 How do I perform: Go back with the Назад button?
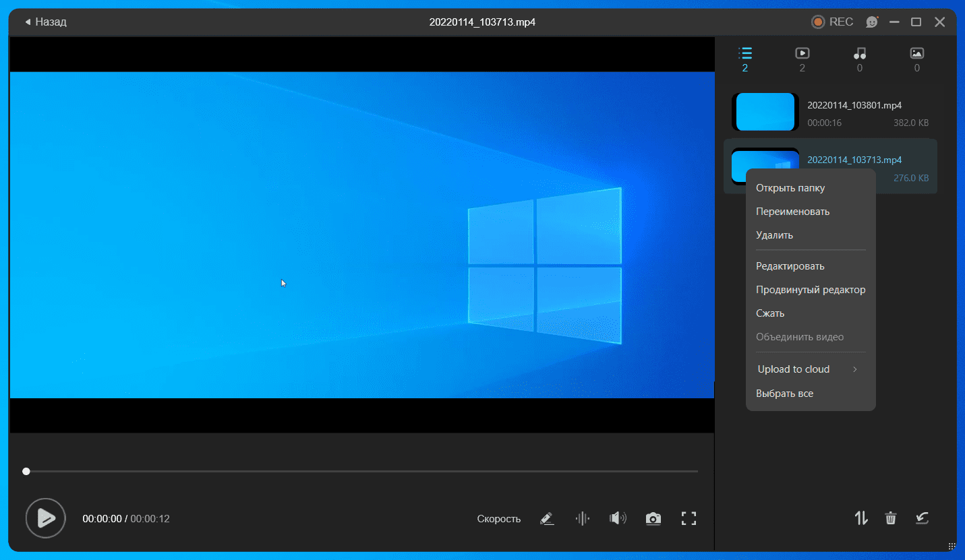(45, 22)
